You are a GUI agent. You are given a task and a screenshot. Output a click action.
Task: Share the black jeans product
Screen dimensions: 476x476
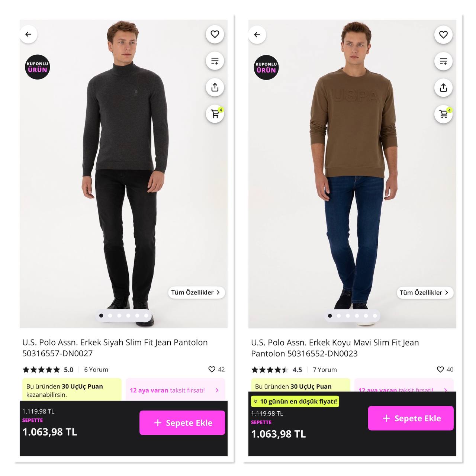pos(215,87)
